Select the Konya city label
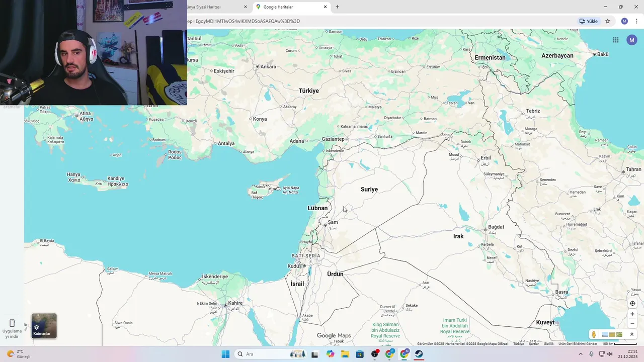Viewport: 644px width, 362px height. click(260, 119)
